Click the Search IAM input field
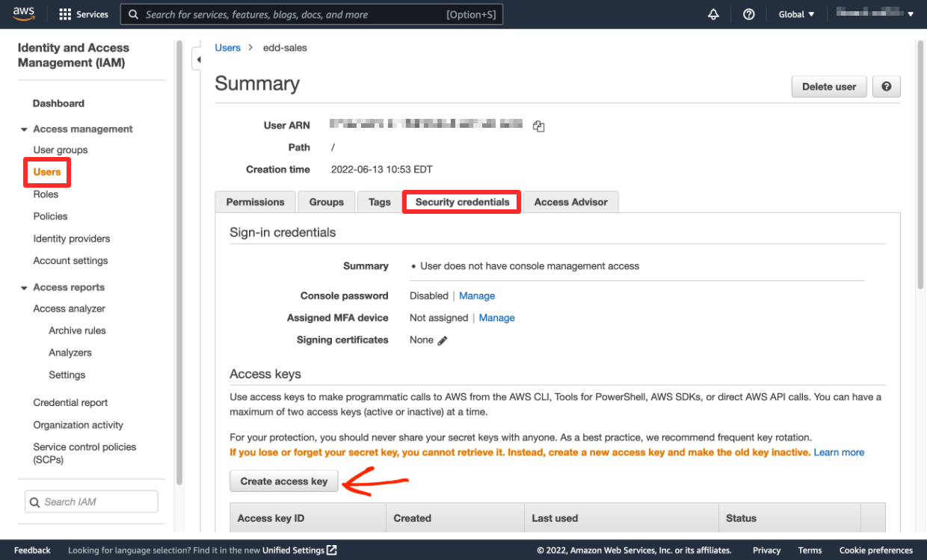Viewport: 927px width, 560px height. tap(90, 501)
